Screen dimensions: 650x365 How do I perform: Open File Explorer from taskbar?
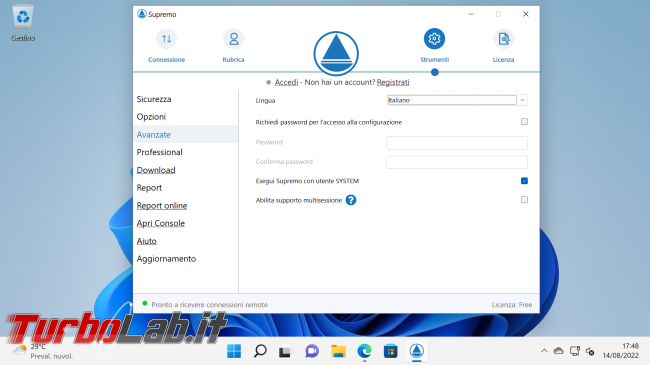pyautogui.click(x=338, y=351)
